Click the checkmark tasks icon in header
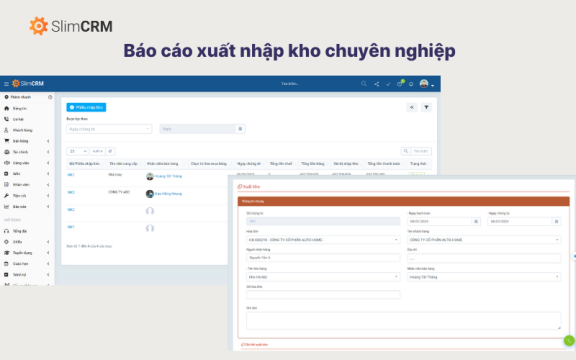 pyautogui.click(x=388, y=84)
